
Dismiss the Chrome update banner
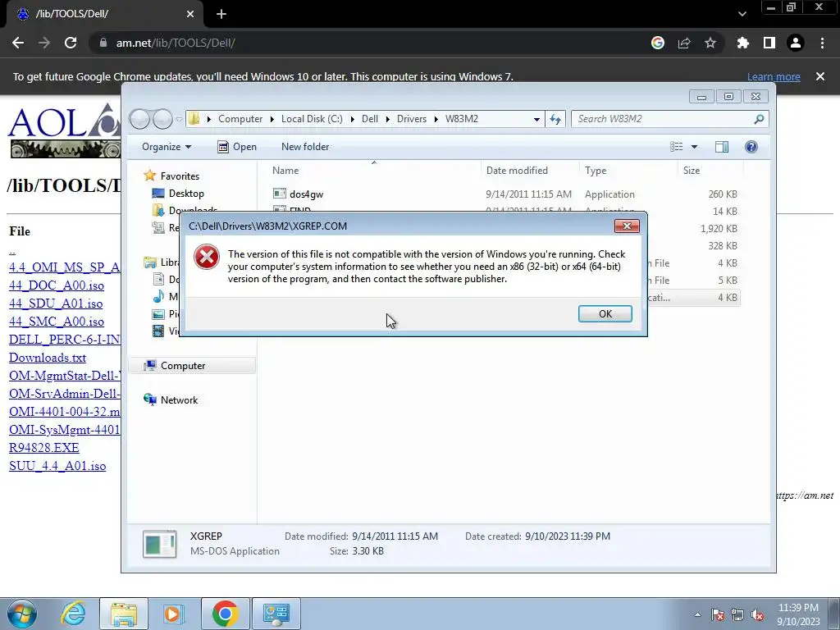tap(820, 76)
